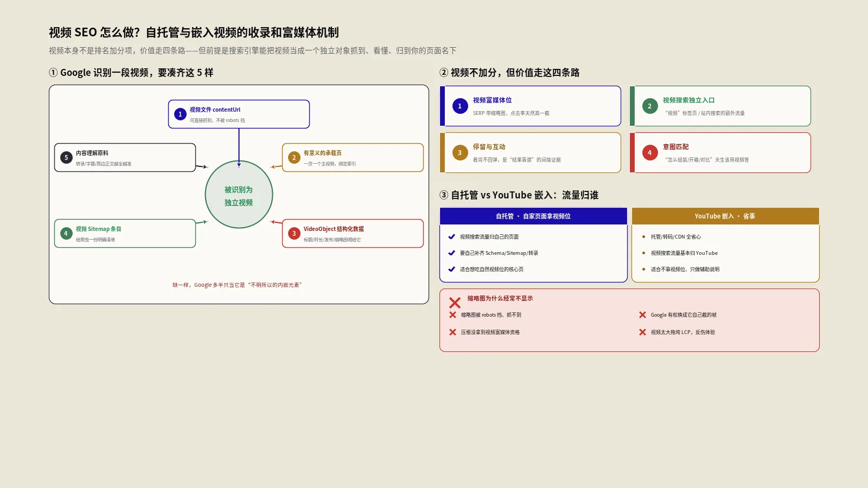The width and height of the screenshot is (868, 488).
Task: Open the VideoObject 结构化数据 box
Action: pos(353,234)
